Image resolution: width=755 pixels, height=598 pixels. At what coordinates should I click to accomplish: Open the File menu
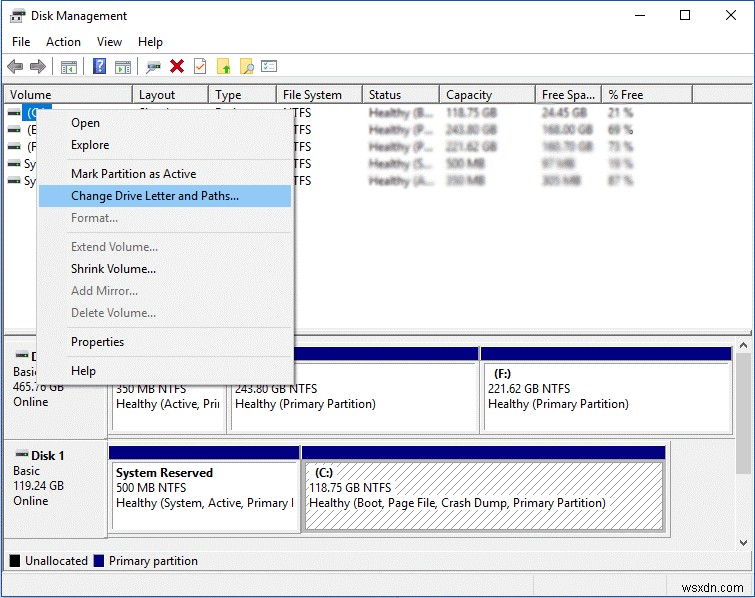(21, 42)
